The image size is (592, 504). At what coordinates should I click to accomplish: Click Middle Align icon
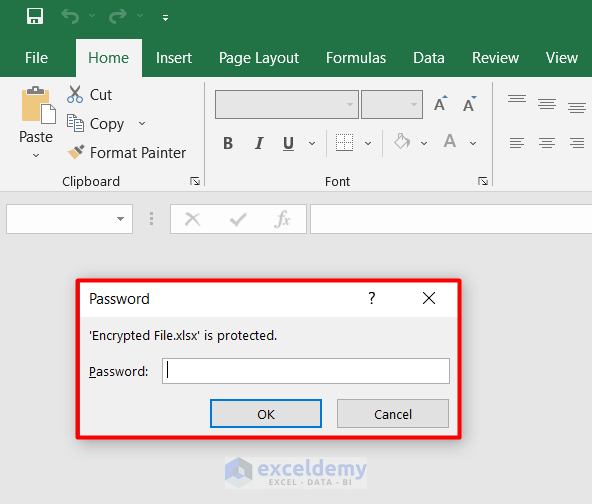547,104
